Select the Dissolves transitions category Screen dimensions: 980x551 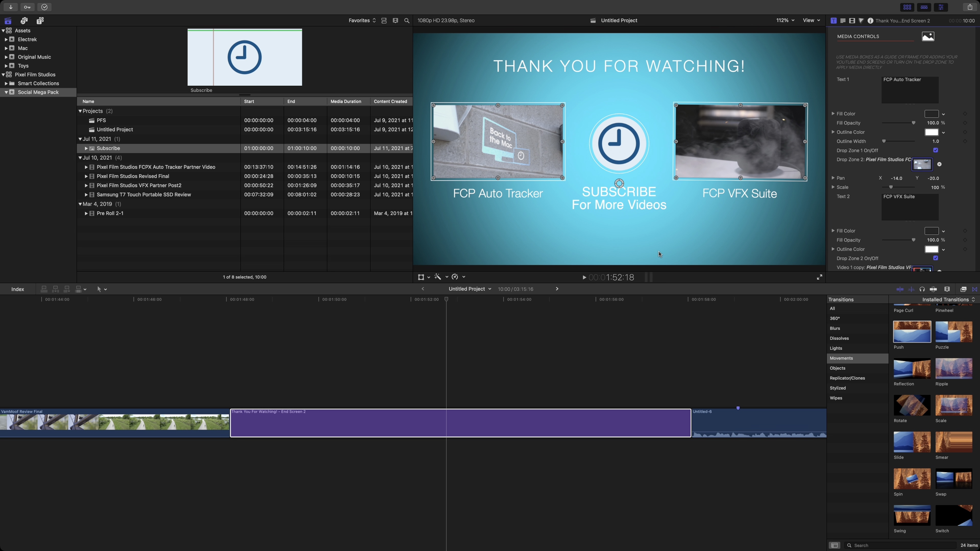pyautogui.click(x=839, y=339)
